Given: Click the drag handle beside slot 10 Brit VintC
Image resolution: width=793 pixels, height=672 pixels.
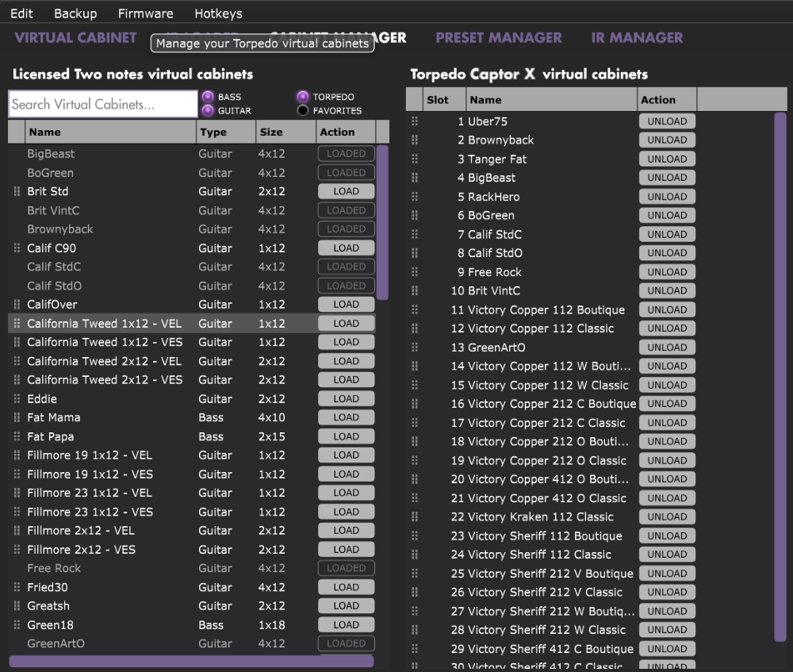Looking at the screenshot, I should pyautogui.click(x=414, y=291).
